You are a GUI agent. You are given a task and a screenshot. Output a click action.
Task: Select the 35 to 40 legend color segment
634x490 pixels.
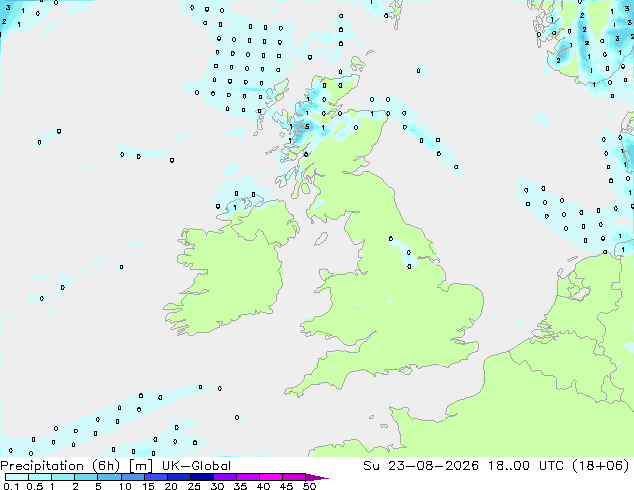click(247, 477)
